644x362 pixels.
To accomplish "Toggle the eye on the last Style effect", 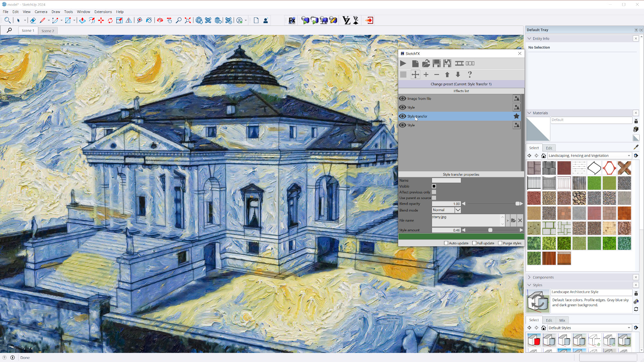I will tap(402, 125).
